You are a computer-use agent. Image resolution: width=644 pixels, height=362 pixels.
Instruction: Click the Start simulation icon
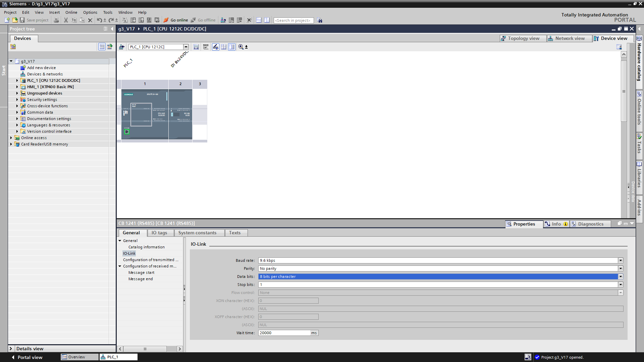click(x=149, y=20)
